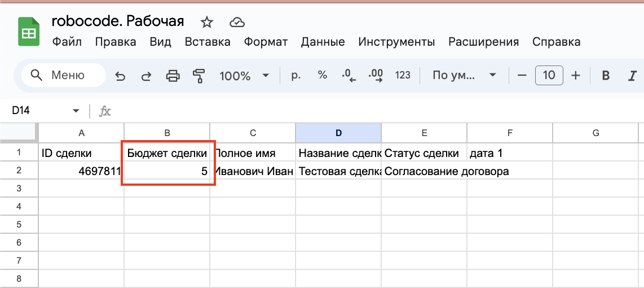Select row 8 header
The height and width of the screenshot is (288, 644).
(x=19, y=278)
